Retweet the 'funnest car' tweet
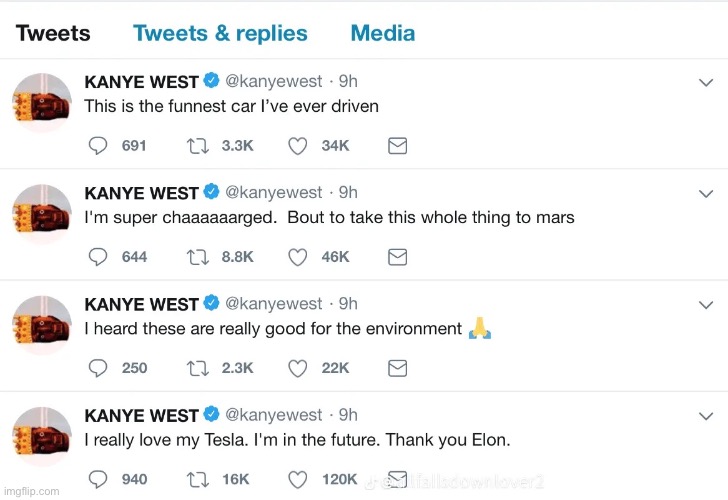The image size is (728, 500). (196, 146)
